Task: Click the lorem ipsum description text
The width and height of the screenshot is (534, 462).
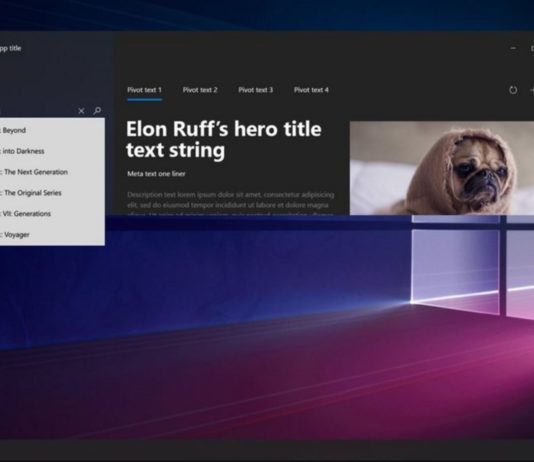Action: (231, 204)
